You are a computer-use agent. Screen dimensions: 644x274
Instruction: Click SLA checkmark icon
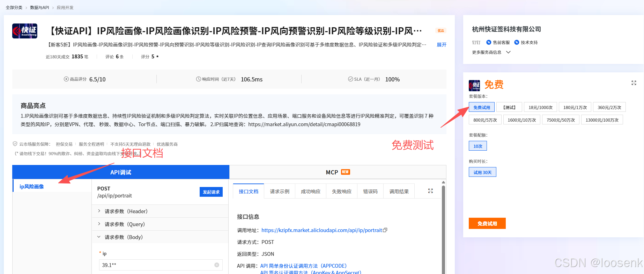(350, 79)
